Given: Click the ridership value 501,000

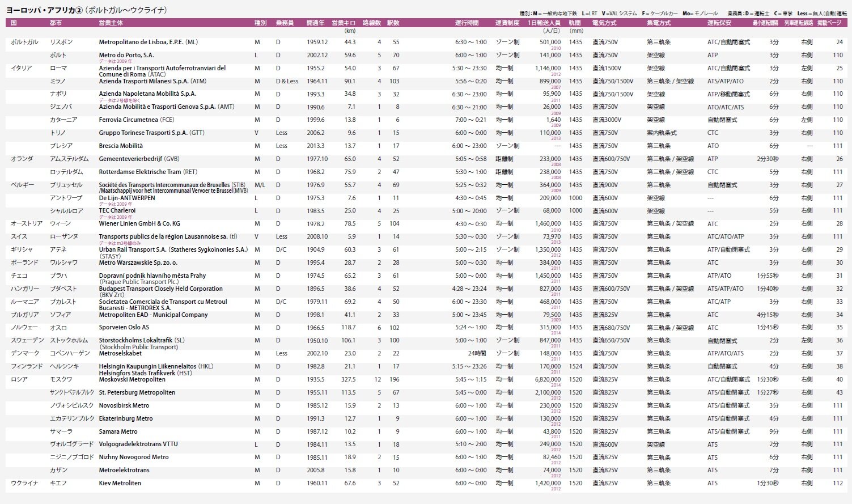Looking at the screenshot, I should (550, 43).
